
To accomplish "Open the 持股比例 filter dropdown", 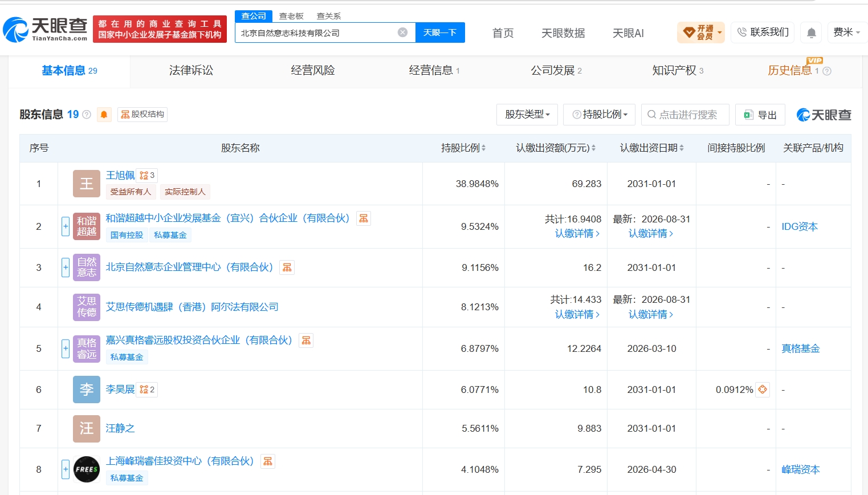I will (x=599, y=115).
